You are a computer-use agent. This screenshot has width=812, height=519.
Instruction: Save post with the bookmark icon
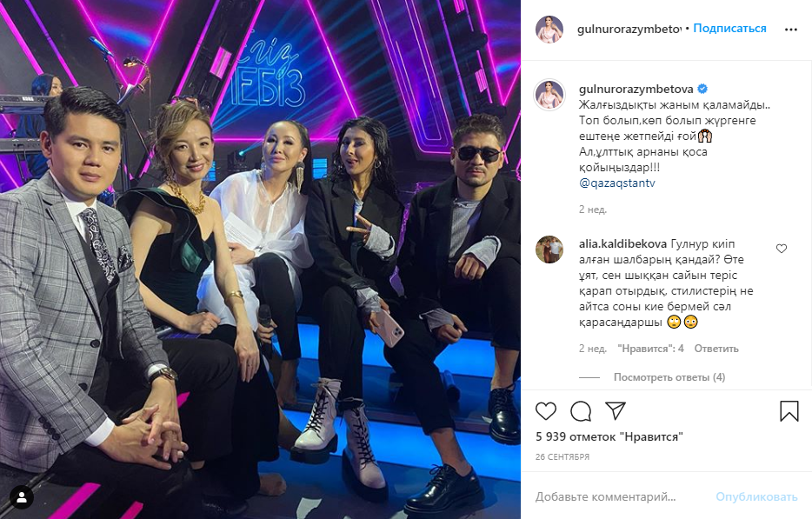click(789, 411)
